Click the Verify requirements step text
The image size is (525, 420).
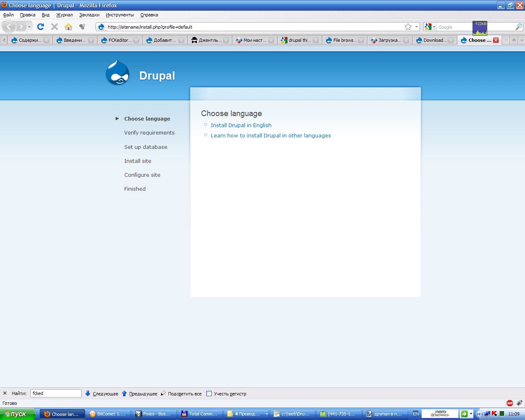tap(149, 132)
